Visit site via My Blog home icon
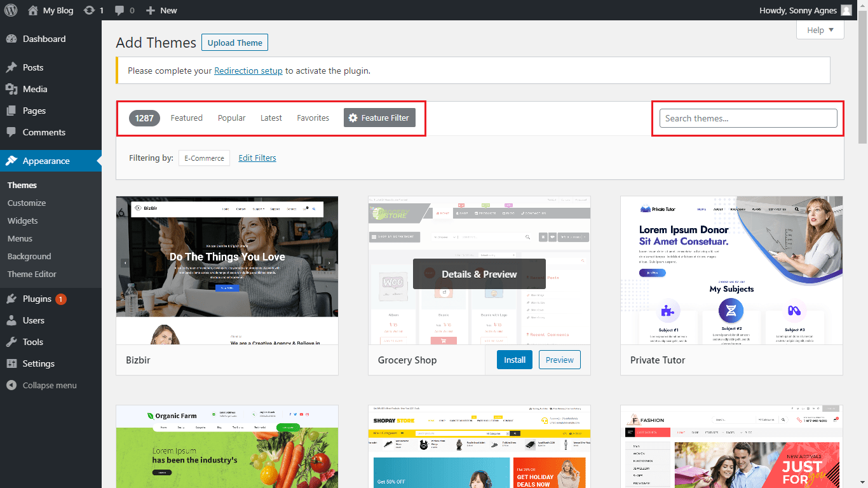 click(33, 10)
